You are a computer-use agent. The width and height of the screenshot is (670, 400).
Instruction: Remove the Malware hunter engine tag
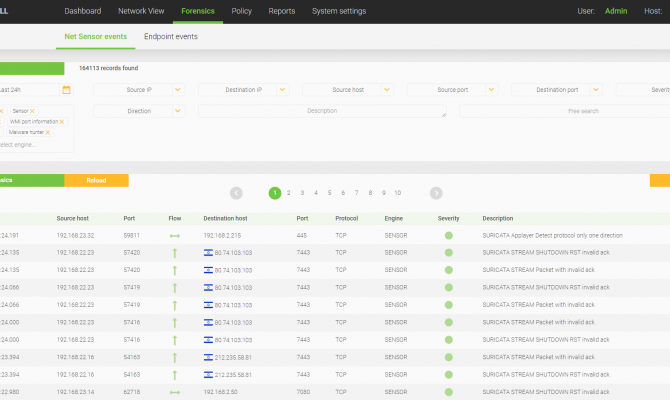tap(48, 132)
